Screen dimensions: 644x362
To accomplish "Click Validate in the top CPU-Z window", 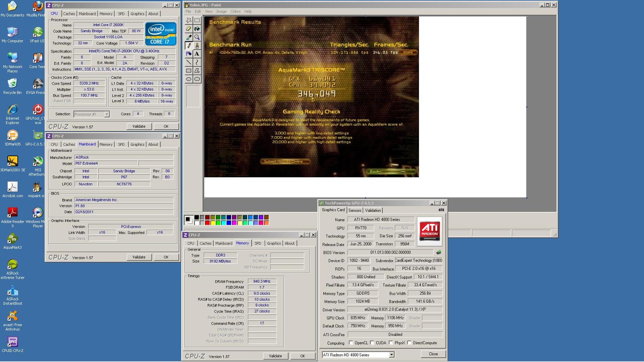I will coord(139,126).
